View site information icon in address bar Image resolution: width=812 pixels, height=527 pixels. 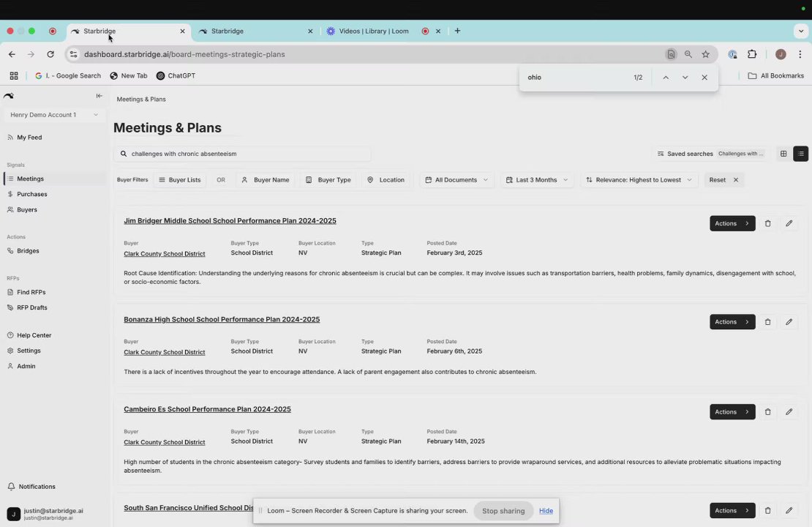[74, 54]
